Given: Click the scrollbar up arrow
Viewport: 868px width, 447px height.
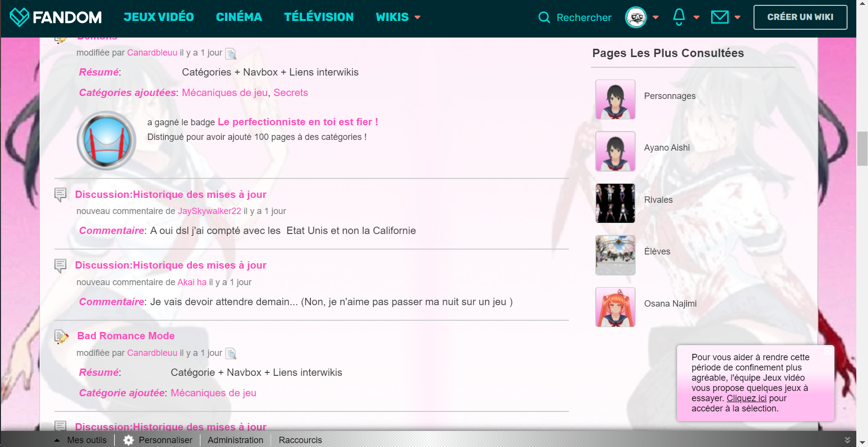Looking at the screenshot, I should tap(862, 4).
